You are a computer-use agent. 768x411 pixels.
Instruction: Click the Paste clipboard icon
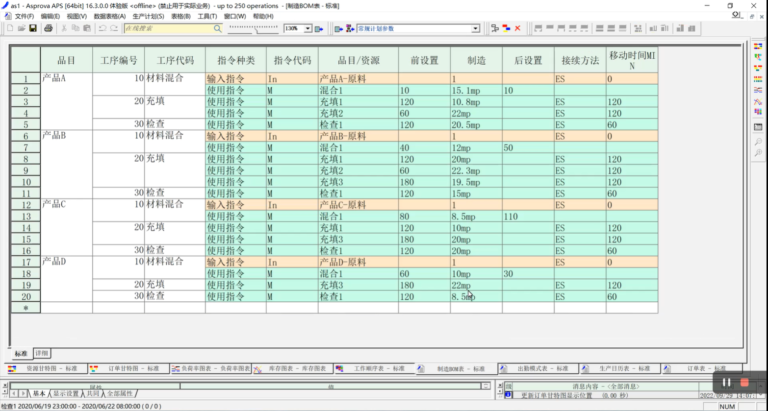87,28
